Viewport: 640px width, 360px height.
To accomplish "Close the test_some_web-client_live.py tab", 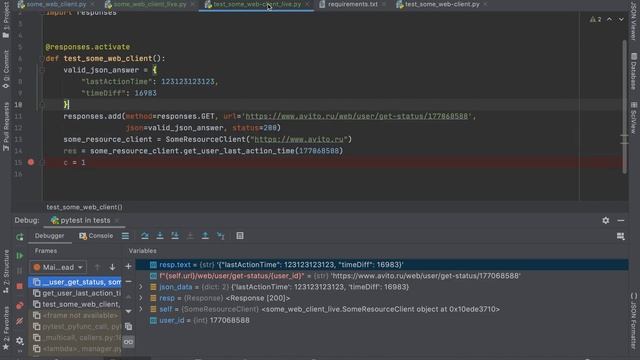I will (307, 4).
